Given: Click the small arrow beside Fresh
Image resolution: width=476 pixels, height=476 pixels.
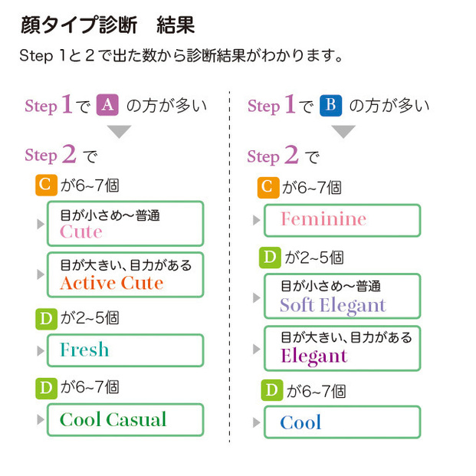Looking at the screenshot, I should pyautogui.click(x=41, y=351).
